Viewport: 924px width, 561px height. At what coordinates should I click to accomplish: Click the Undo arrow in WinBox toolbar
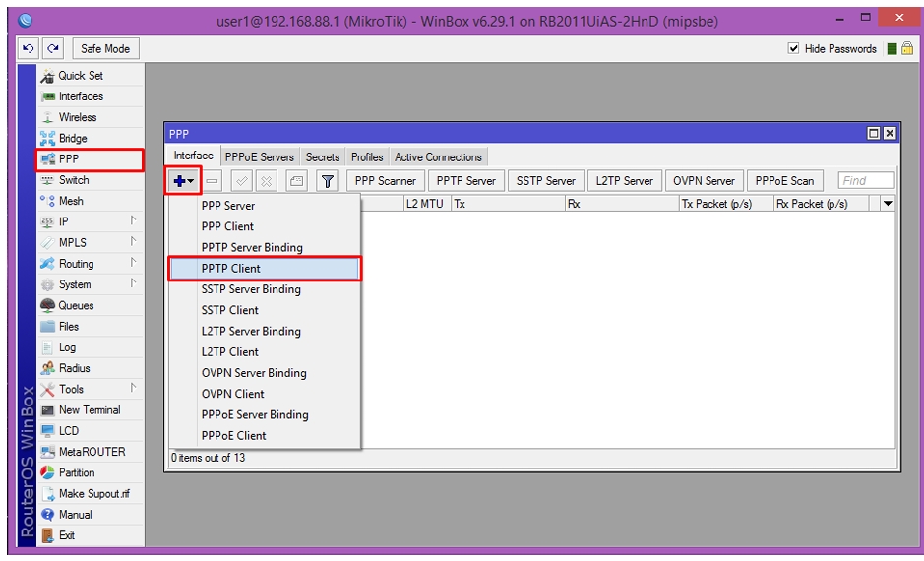pos(28,49)
